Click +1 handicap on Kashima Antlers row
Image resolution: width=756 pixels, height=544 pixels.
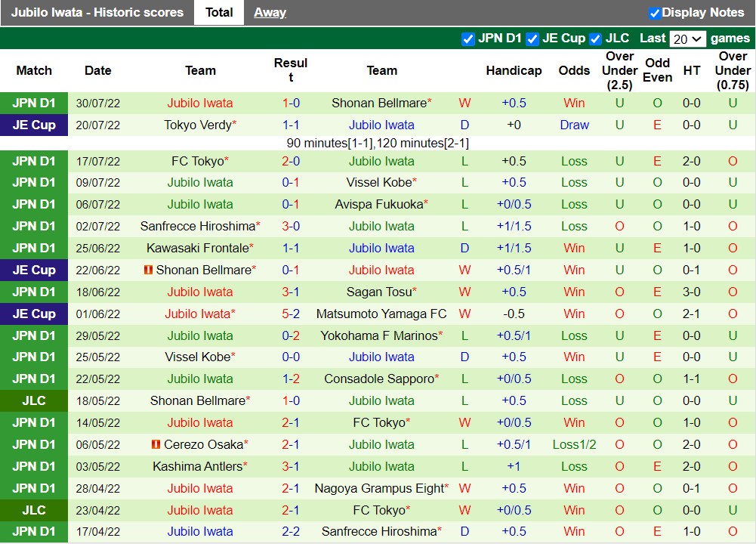514,467
